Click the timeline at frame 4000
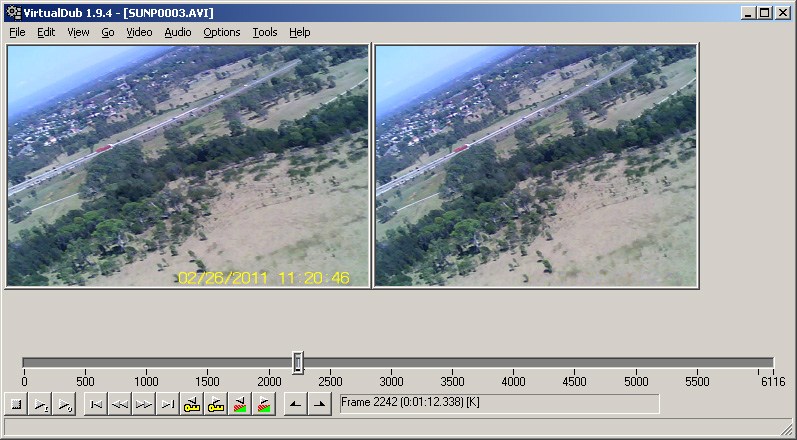This screenshot has height=440, width=797. [514, 363]
